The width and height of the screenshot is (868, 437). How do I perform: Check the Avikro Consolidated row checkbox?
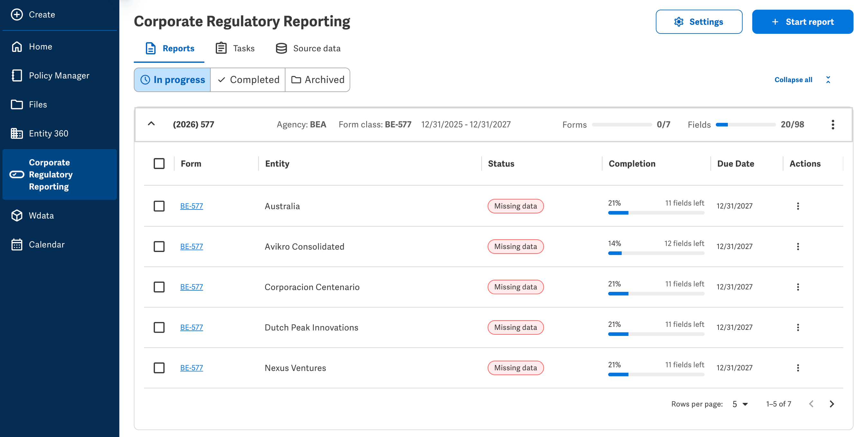coord(159,246)
